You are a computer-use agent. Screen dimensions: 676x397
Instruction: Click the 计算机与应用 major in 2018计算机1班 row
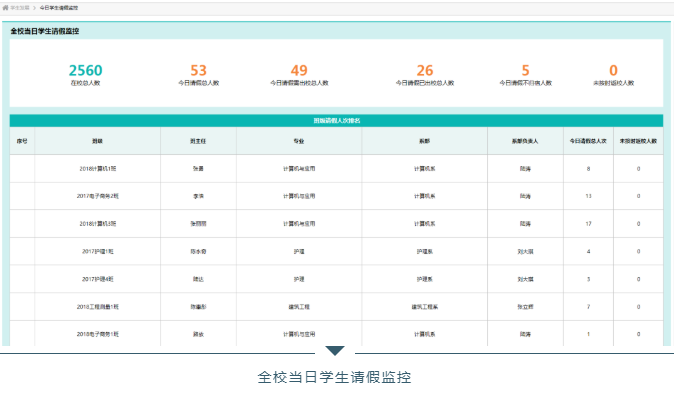(x=299, y=169)
